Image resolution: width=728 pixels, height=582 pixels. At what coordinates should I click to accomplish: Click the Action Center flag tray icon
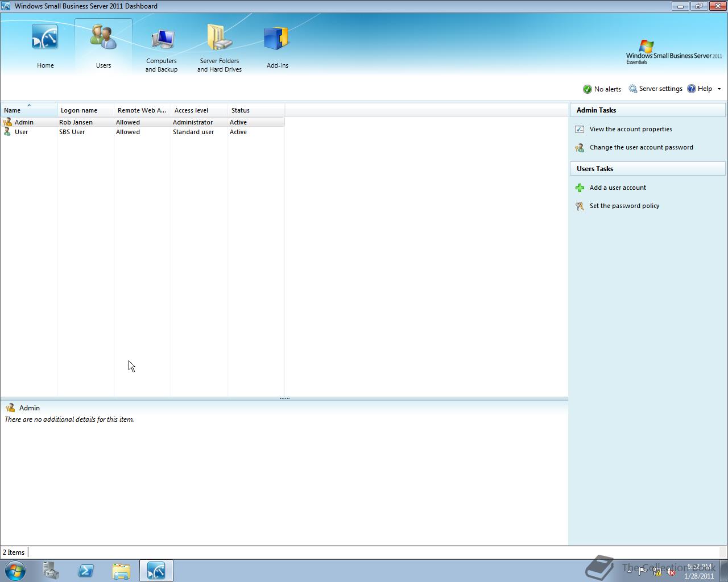(x=643, y=572)
